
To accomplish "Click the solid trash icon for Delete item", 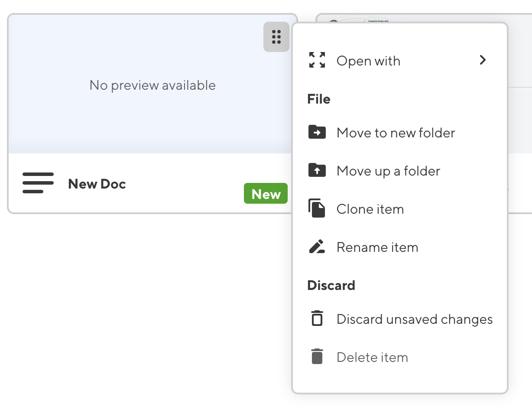I will [317, 357].
